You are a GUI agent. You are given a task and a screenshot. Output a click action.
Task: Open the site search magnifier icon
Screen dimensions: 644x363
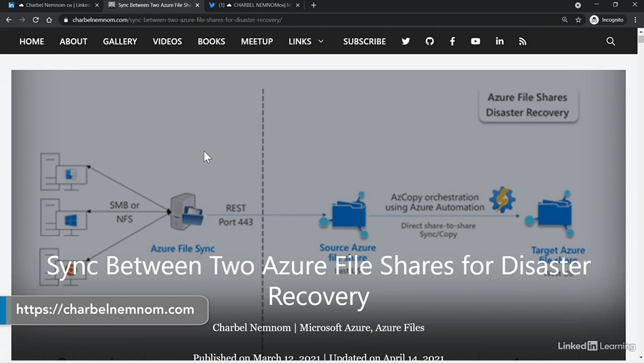point(611,41)
